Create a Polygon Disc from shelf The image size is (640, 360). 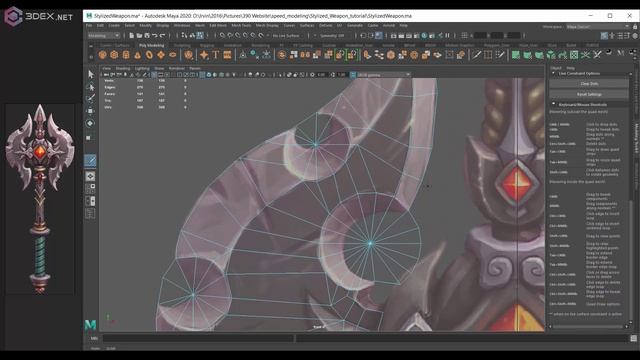[173, 55]
